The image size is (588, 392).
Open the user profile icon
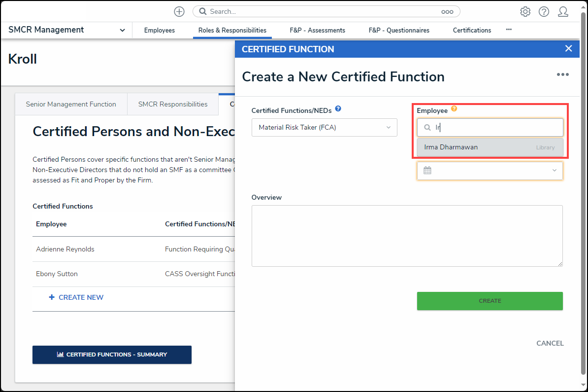pyautogui.click(x=563, y=12)
